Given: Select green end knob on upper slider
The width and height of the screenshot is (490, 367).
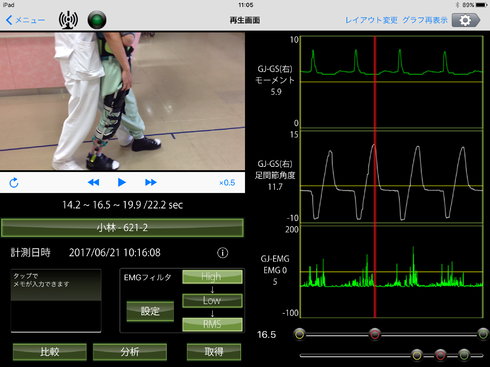Looking at the screenshot, I should pyautogui.click(x=483, y=334).
